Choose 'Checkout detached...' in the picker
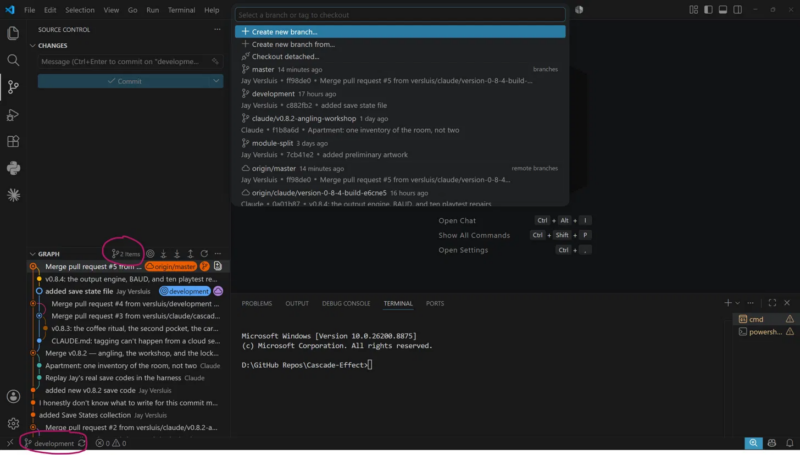 [400, 57]
